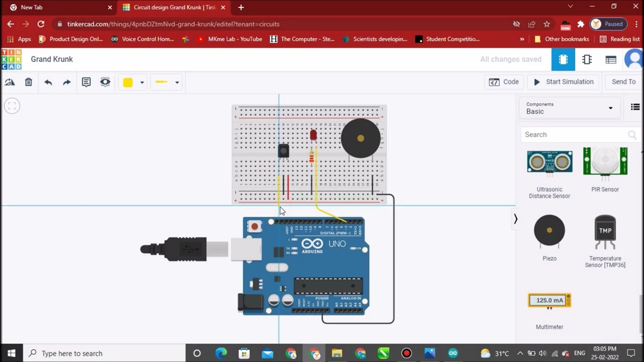Open the wire type dropdown

point(167,82)
